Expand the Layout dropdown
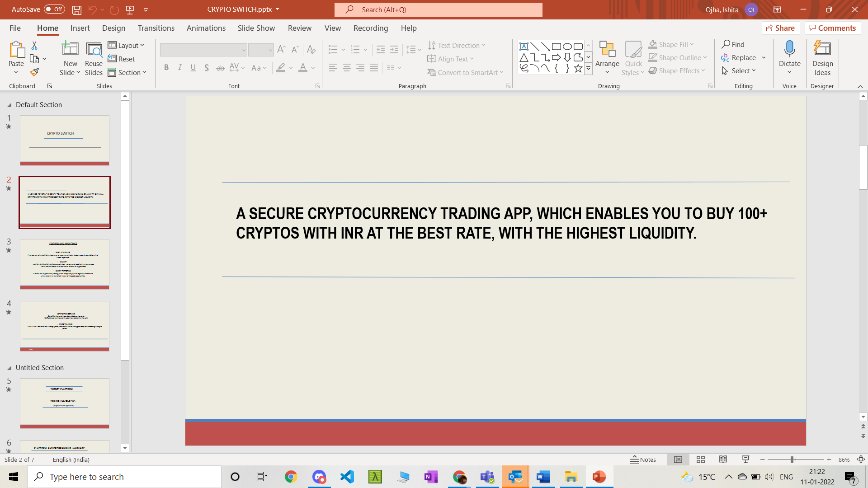 126,45
